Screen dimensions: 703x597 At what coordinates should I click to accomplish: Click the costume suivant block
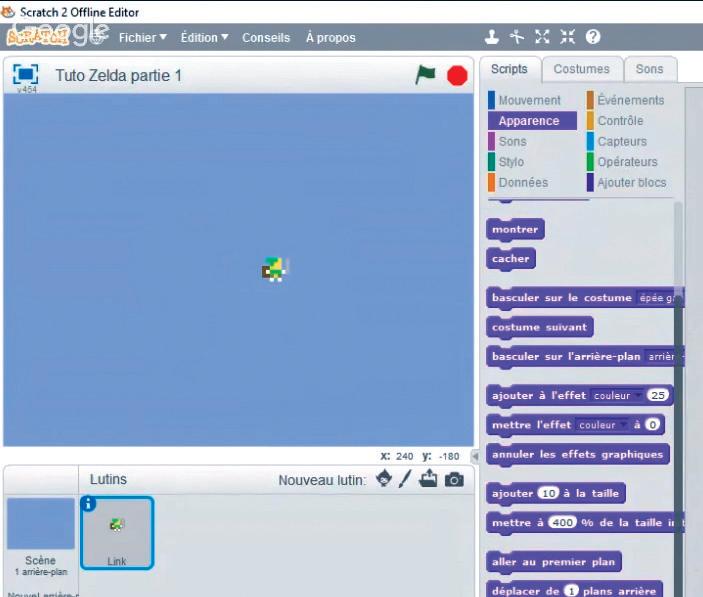[539, 327]
